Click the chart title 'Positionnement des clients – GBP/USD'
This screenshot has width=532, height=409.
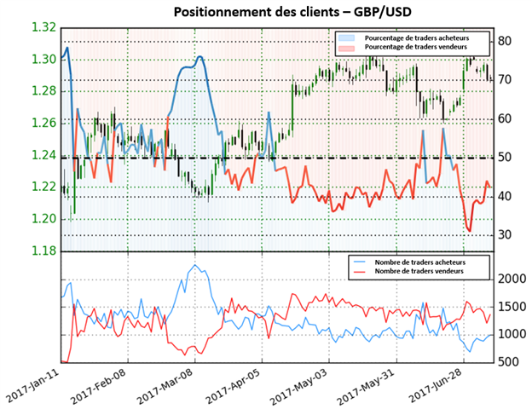point(292,12)
